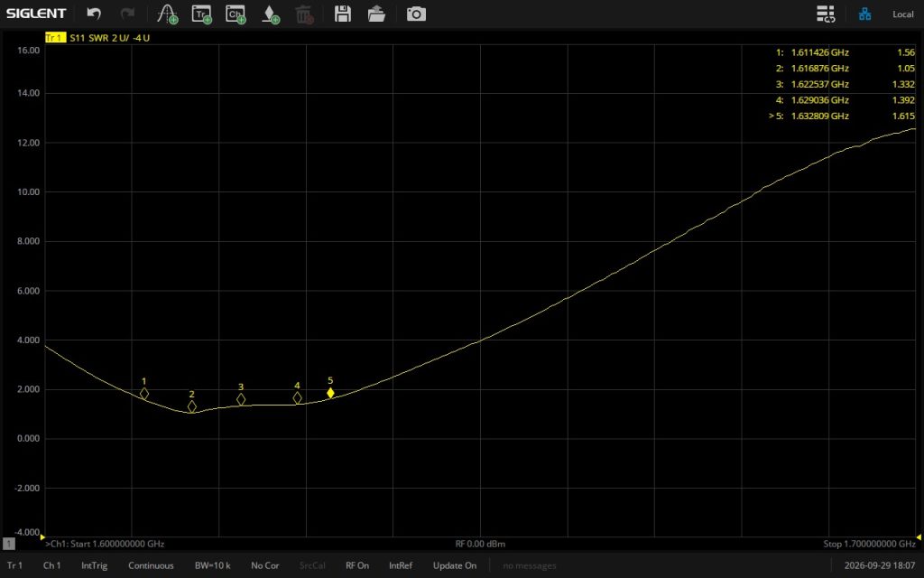
Task: Click the Local mode label
Action: click(902, 14)
